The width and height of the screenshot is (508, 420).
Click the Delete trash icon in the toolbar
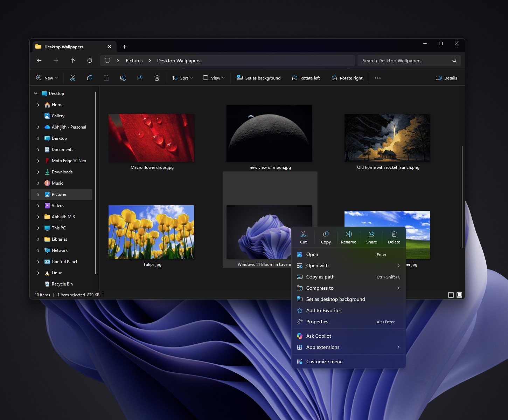click(157, 78)
